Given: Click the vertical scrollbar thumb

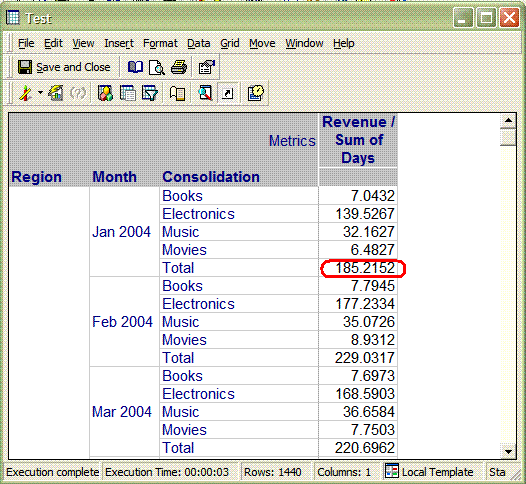Looking at the screenshot, I should (x=508, y=137).
